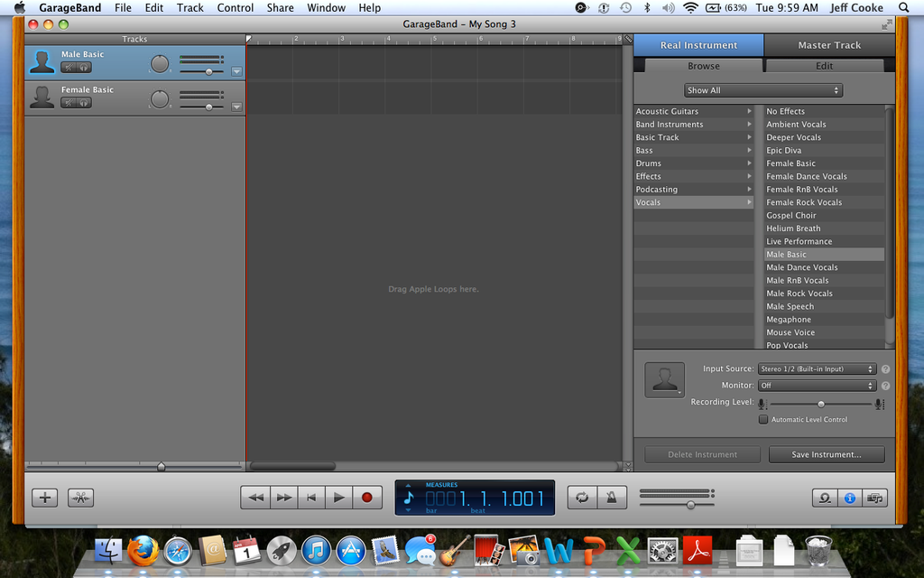Click the note icon in the LCD display
924x578 pixels.
[x=409, y=498]
